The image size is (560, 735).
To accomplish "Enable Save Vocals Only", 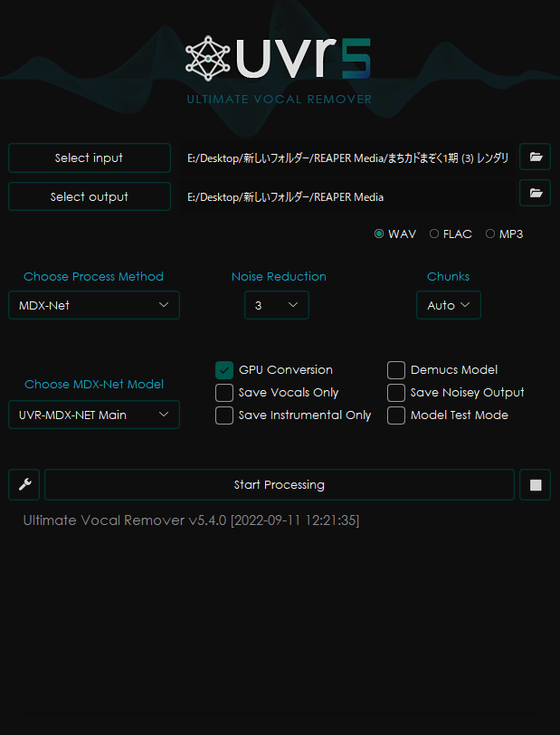I will point(224,393).
